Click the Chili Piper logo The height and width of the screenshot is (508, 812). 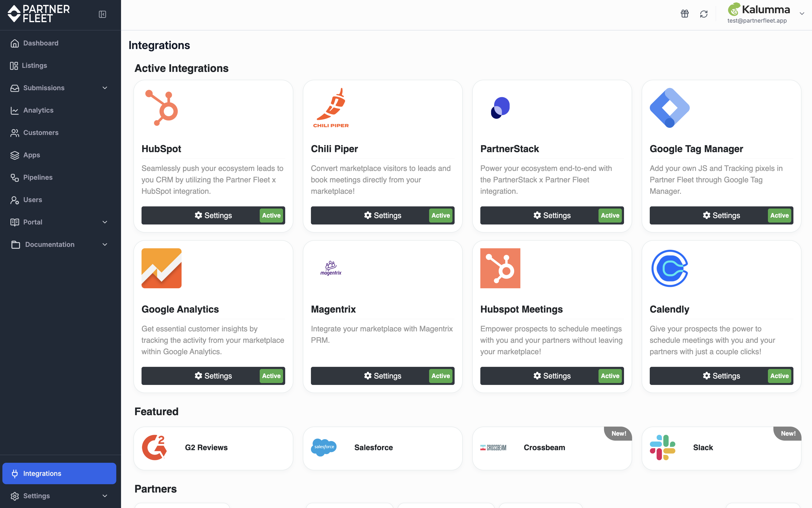click(x=331, y=108)
